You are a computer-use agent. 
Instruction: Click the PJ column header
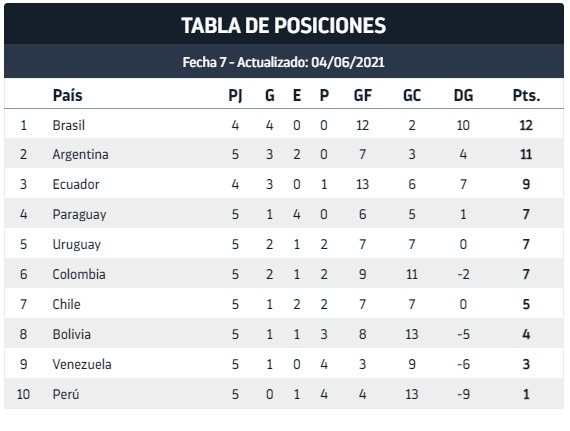(235, 95)
